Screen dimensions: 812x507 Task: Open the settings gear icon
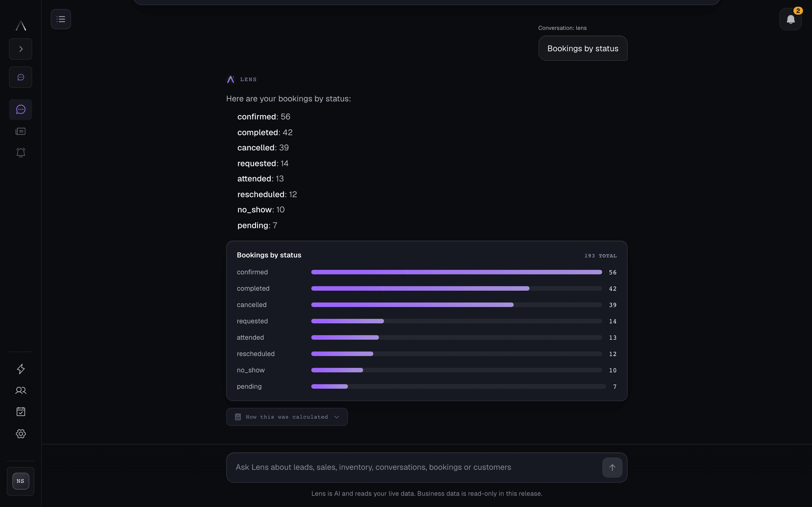tap(21, 433)
